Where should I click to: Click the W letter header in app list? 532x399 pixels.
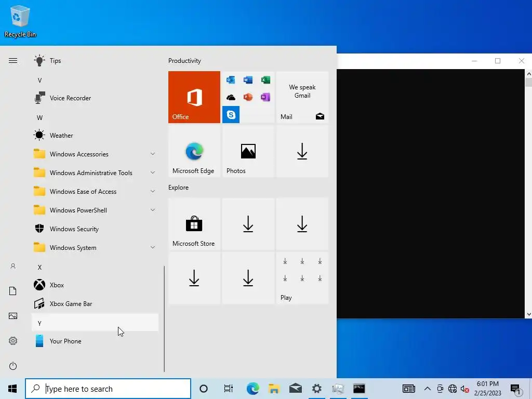click(x=95, y=118)
